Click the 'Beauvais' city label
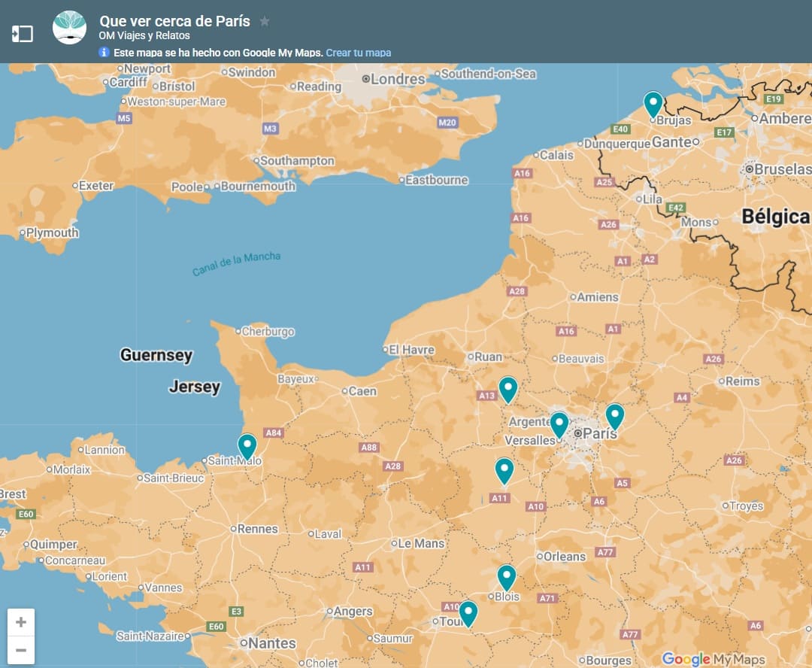Screen dimensions: 812x668 tap(581, 359)
